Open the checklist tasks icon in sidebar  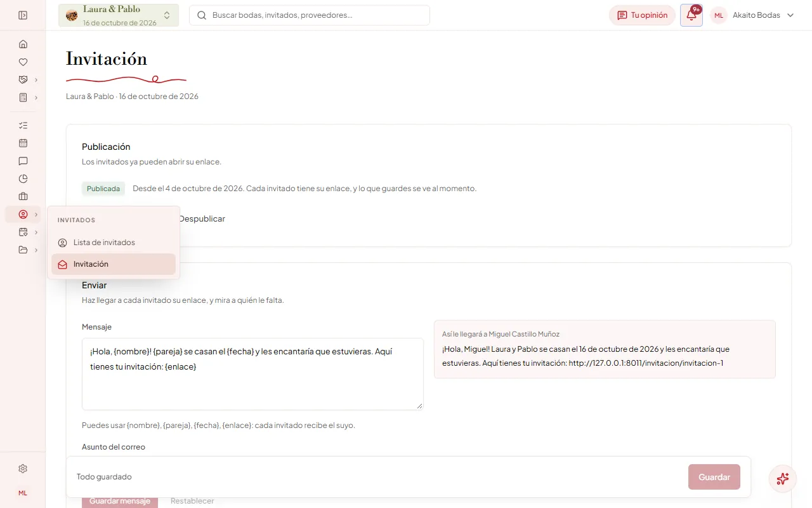(x=23, y=125)
